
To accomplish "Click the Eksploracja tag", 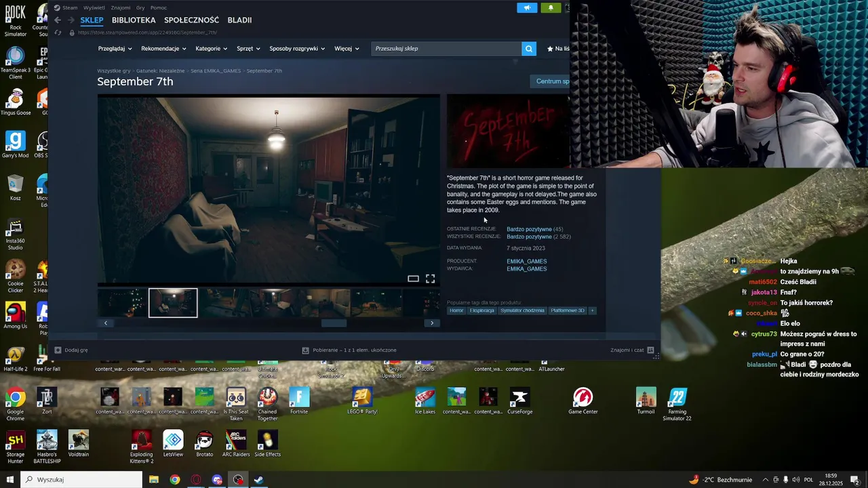I will pyautogui.click(x=482, y=310).
